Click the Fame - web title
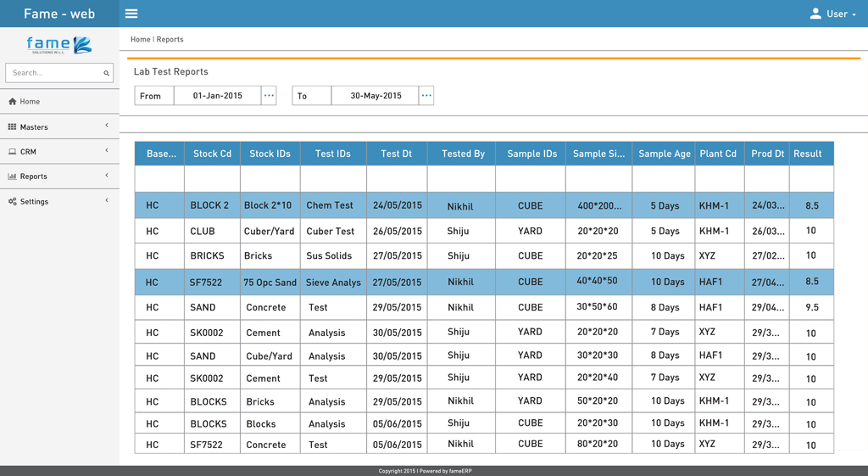The image size is (868, 476). click(x=59, y=14)
